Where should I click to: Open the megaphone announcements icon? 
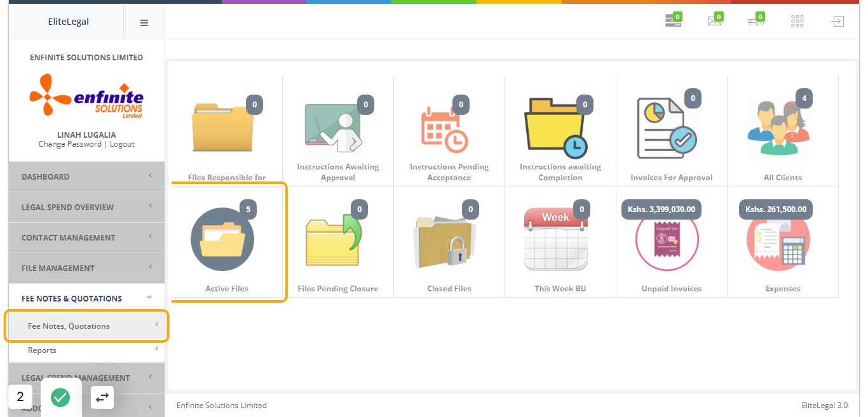point(756,21)
